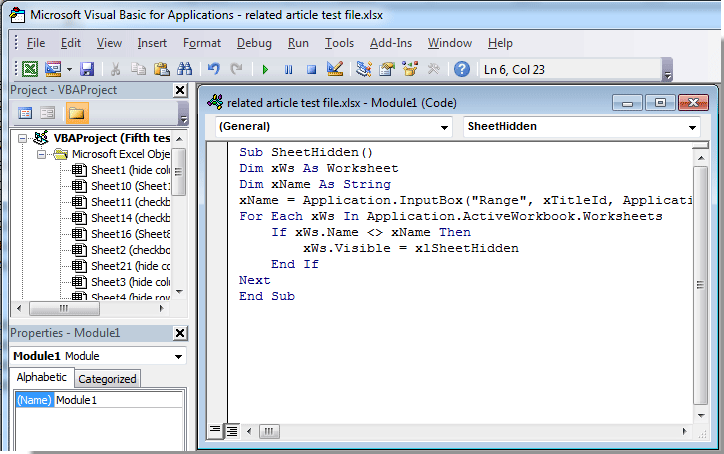Viewport: 724px width, 454px height.
Task: Open the Insert object dropdown arrow
Action: (x=69, y=70)
